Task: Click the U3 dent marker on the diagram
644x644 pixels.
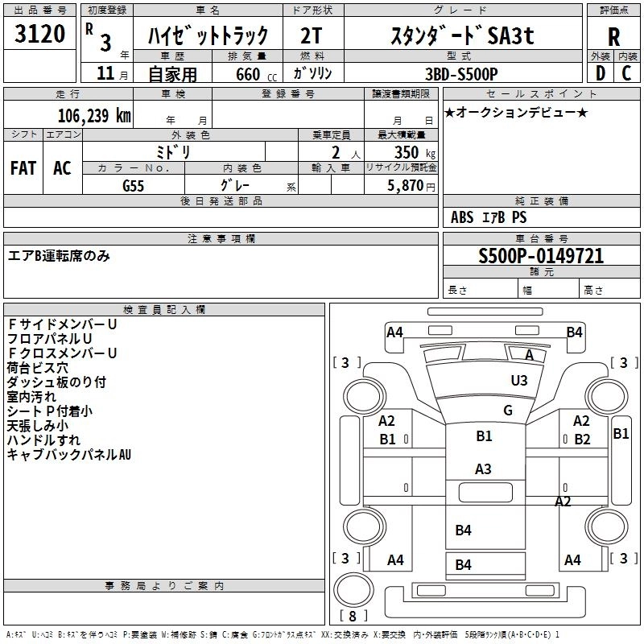Action: tap(519, 380)
